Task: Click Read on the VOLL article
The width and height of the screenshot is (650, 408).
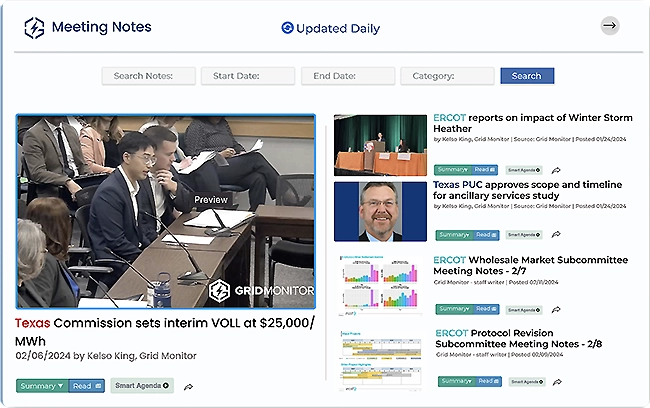Action: [x=87, y=386]
